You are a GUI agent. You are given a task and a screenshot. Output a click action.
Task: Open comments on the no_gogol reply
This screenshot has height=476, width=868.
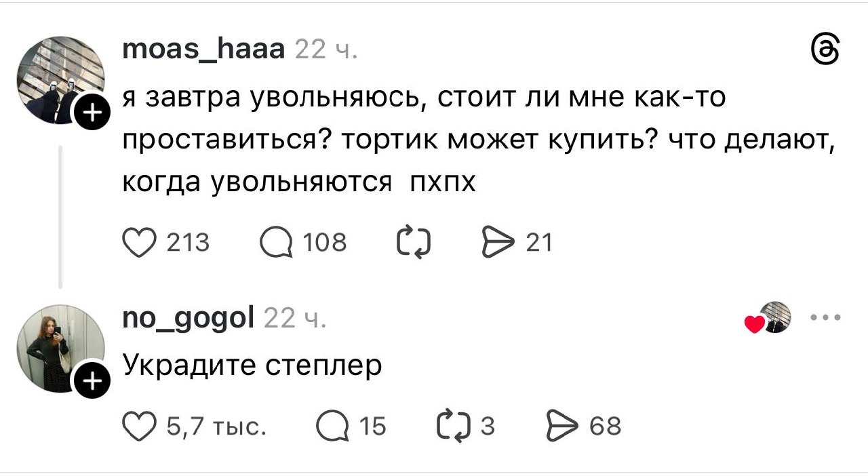coord(331,427)
